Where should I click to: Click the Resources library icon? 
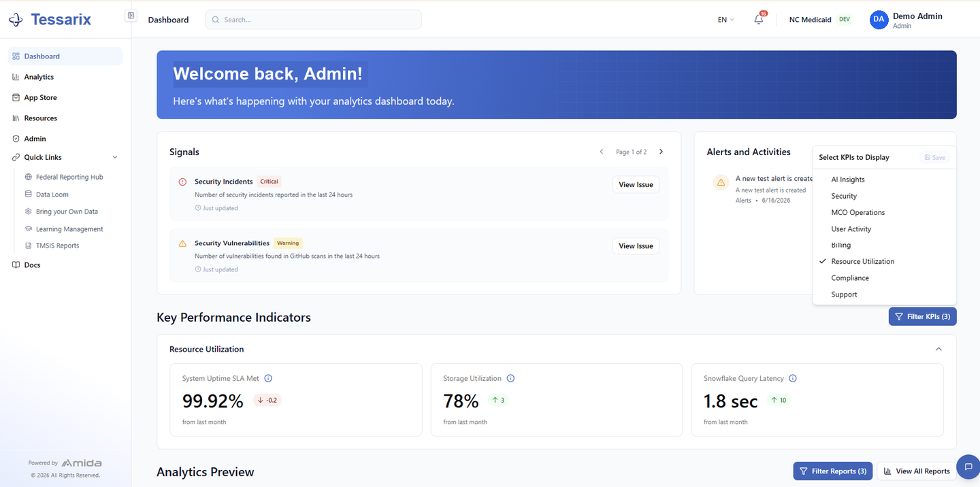coord(16,118)
